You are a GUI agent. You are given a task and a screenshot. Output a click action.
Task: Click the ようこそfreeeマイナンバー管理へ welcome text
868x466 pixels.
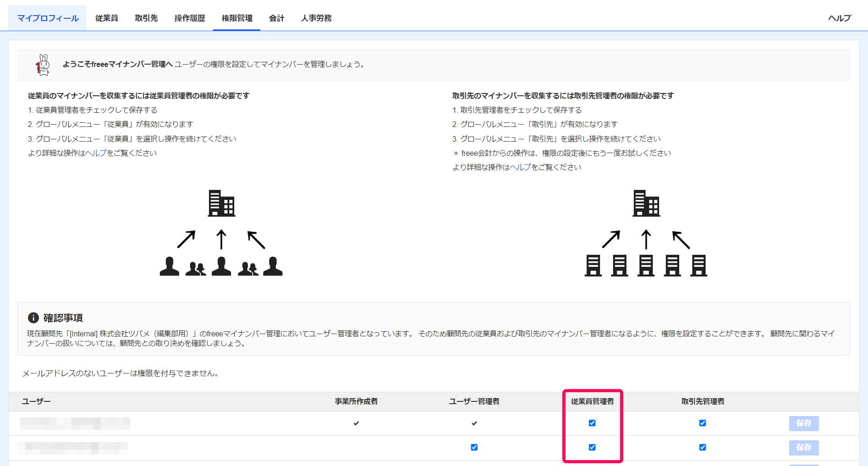tap(118, 64)
